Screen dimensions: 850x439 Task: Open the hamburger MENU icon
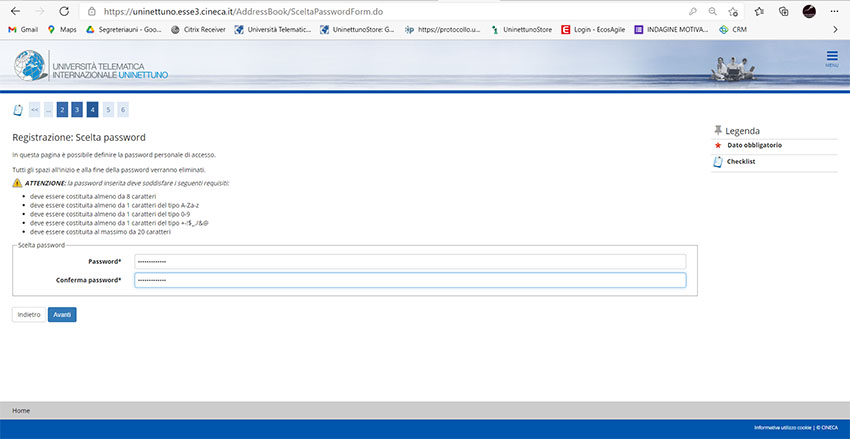[832, 58]
